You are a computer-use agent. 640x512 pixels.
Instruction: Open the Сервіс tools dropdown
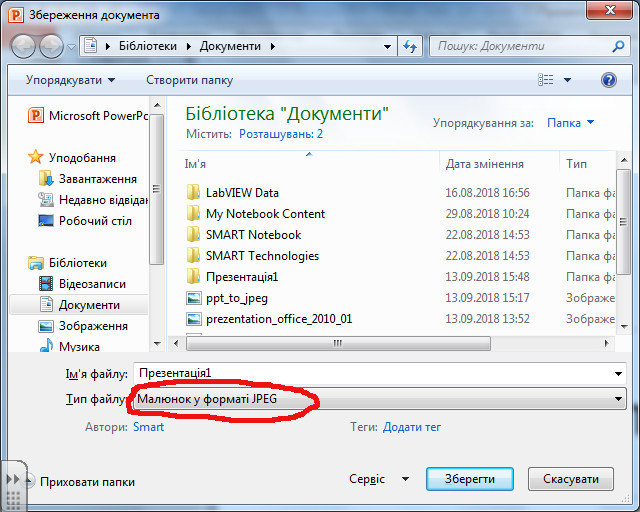[373, 480]
